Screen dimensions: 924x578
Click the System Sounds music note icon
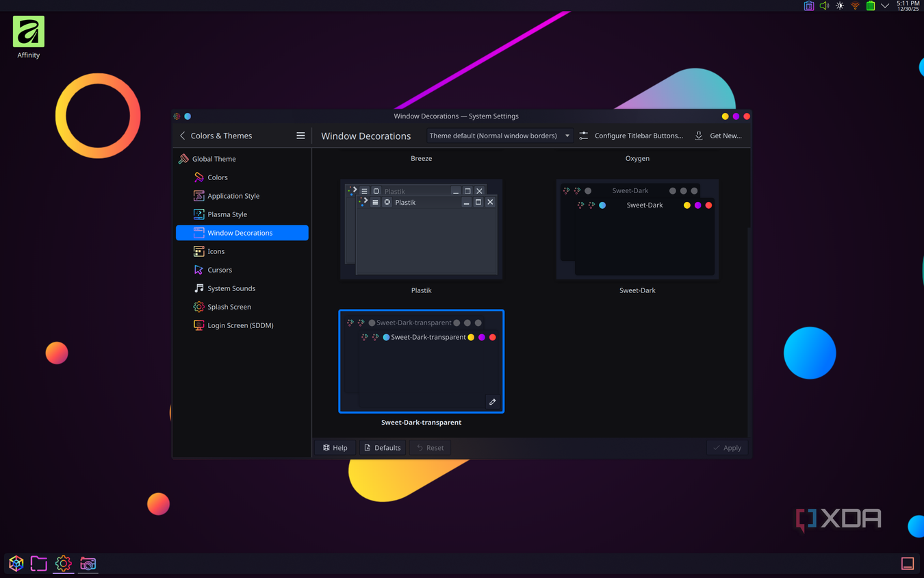point(198,288)
